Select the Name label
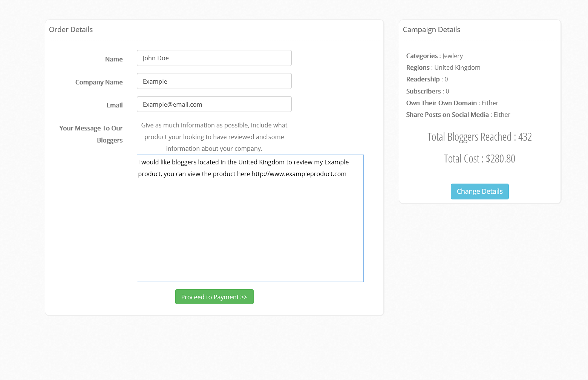588x380 pixels. (114, 59)
